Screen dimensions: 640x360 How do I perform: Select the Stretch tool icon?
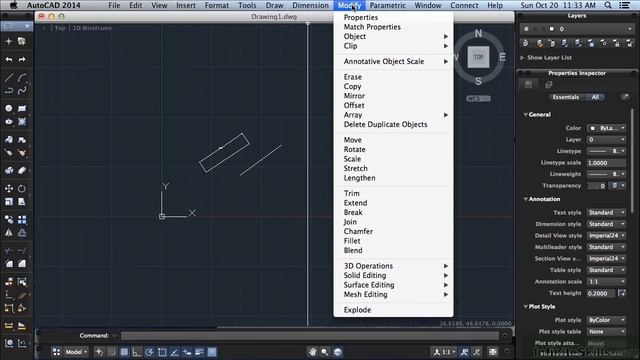click(x=22, y=202)
